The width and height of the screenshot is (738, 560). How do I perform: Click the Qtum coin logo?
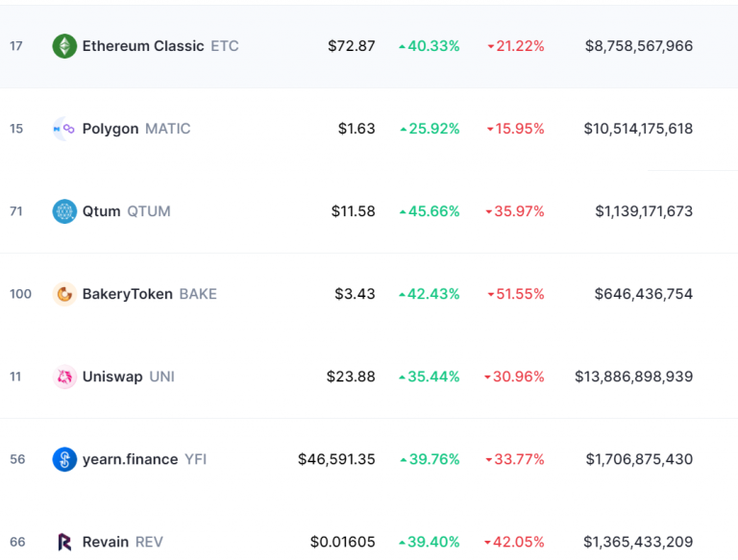(64, 211)
